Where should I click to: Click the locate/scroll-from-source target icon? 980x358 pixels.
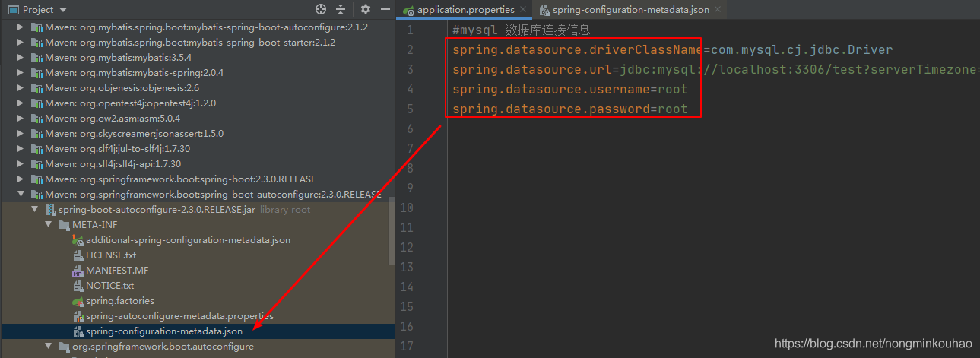pyautogui.click(x=321, y=9)
